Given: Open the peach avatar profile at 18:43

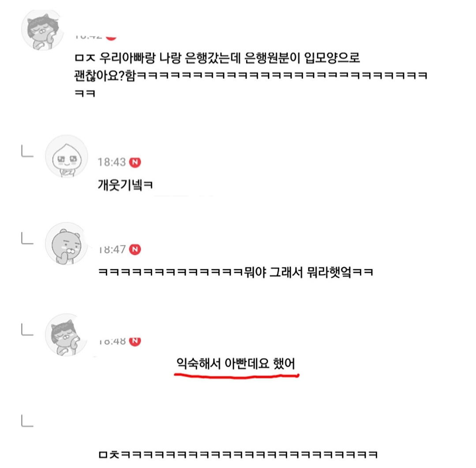Looking at the screenshot, I should point(67,156).
